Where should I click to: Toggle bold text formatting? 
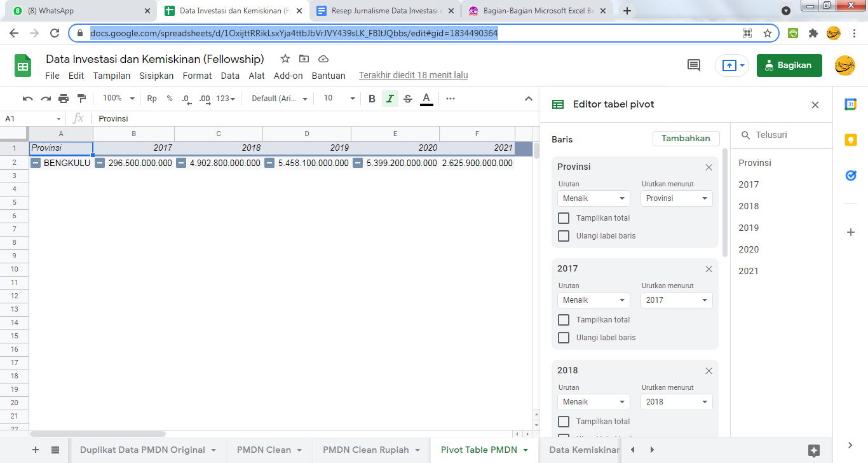coord(372,99)
